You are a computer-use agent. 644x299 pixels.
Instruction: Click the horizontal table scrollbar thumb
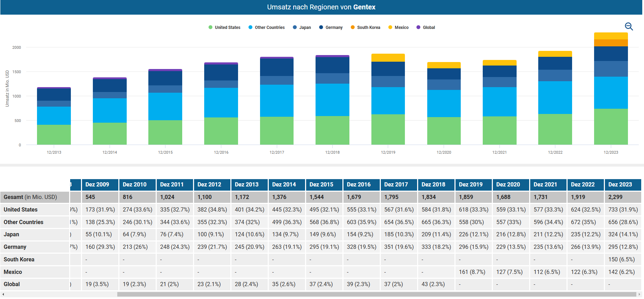(376, 294)
